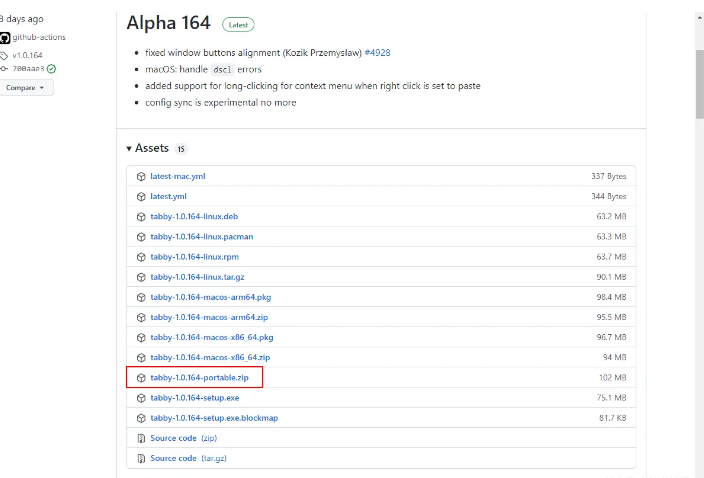Click the 344 Bytes size text
This screenshot has width=704, height=478.
tap(608, 197)
